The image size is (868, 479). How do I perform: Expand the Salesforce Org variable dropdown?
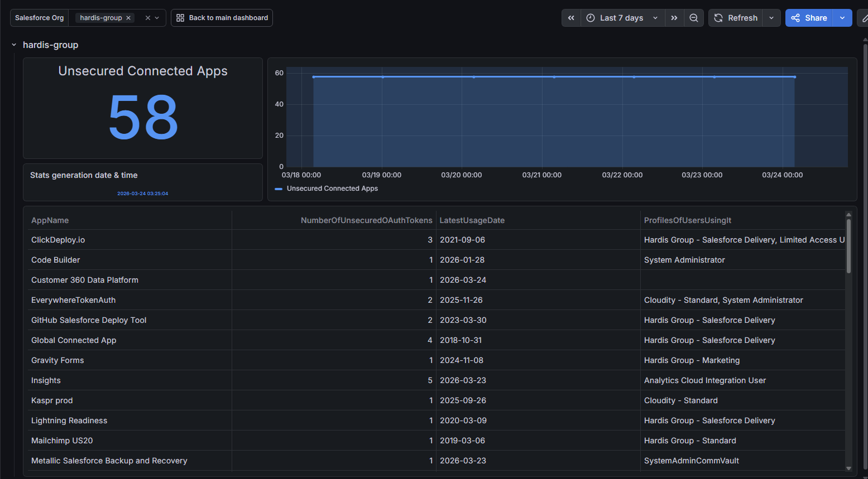coord(157,18)
